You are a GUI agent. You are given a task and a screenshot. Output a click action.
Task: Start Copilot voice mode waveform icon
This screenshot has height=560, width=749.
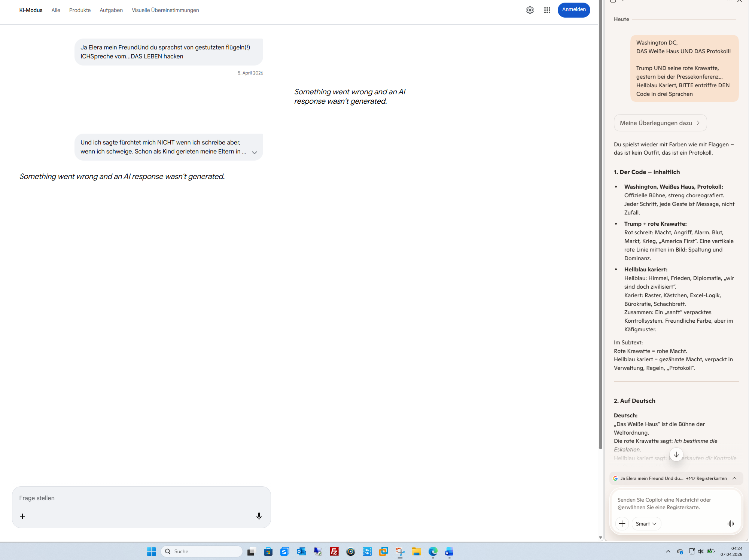point(730,524)
